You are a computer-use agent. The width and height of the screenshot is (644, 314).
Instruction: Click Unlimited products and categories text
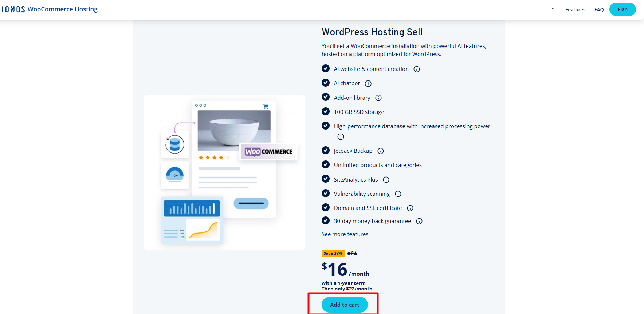pos(378,165)
